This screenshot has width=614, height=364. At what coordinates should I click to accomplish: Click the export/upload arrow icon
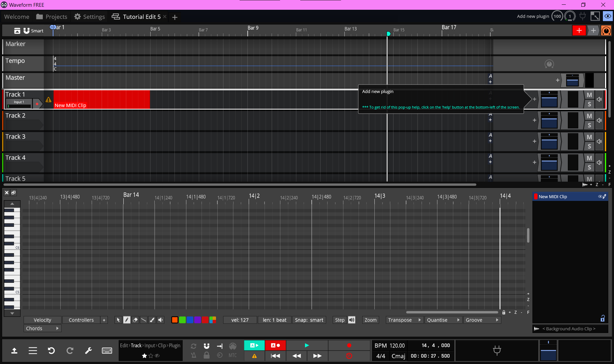coord(14,351)
